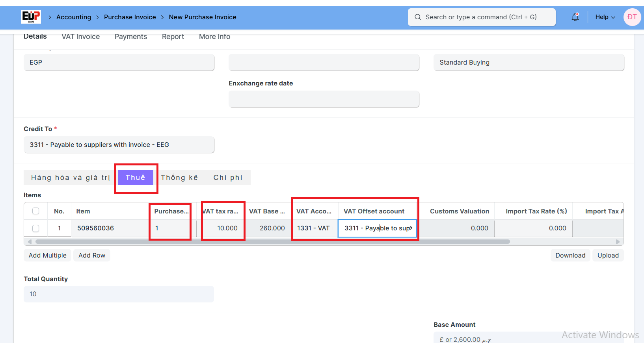
Task: Select the Thuế tab
Action: 136,178
